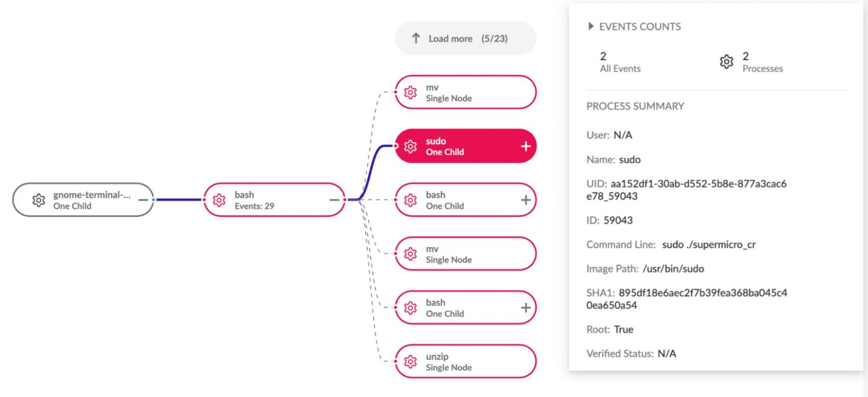Click the gear icon on the unzip node
This screenshot has height=397, width=868.
(411, 361)
